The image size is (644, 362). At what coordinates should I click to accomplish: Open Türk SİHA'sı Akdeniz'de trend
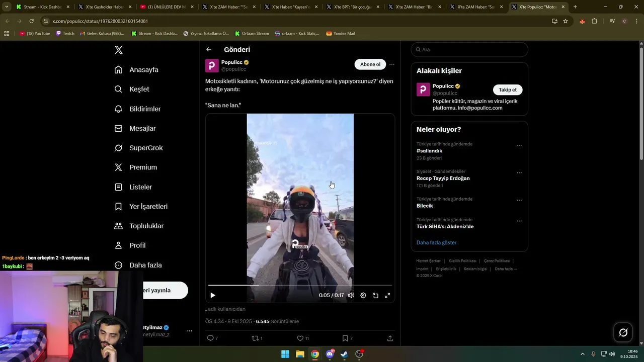(445, 227)
